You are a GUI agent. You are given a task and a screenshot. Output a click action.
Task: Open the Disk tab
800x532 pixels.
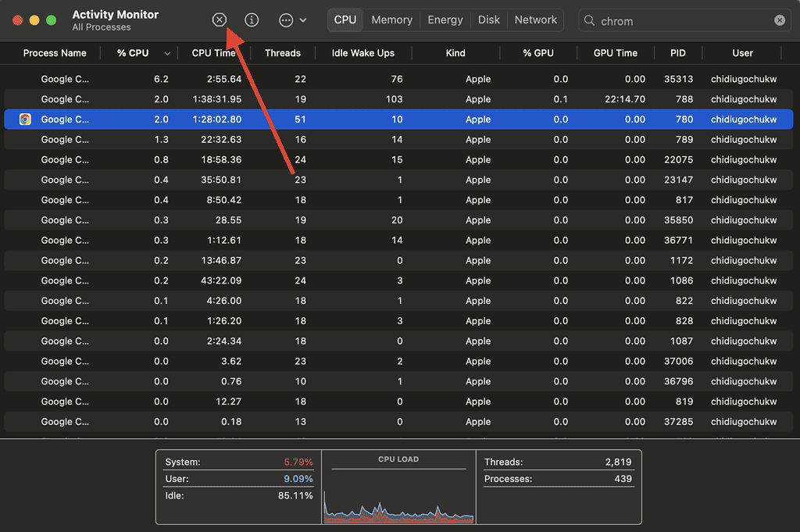coord(489,20)
